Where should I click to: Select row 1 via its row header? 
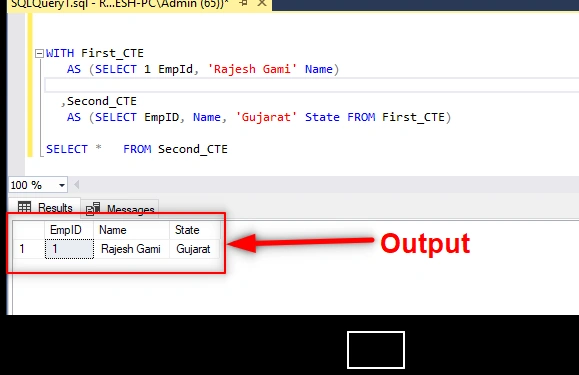click(x=29, y=249)
